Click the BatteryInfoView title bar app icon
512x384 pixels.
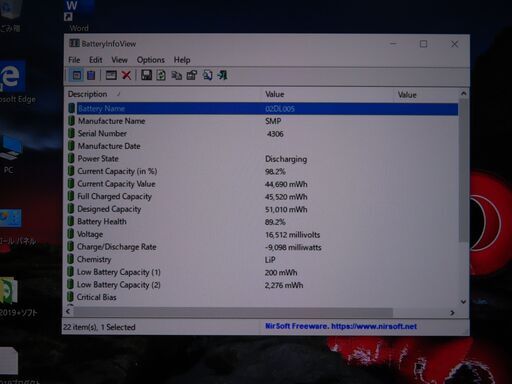coord(74,43)
